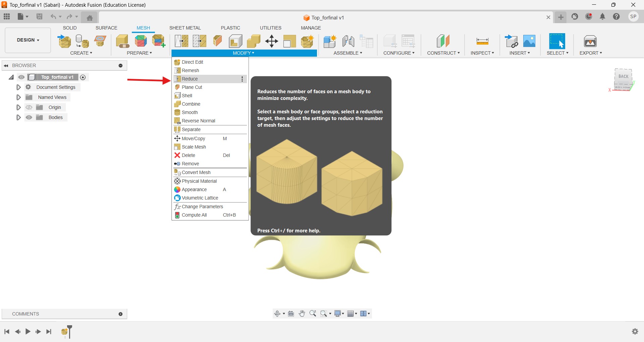This screenshot has height=342, width=644.
Task: Open a new design tab with plus button
Action: (561, 17)
